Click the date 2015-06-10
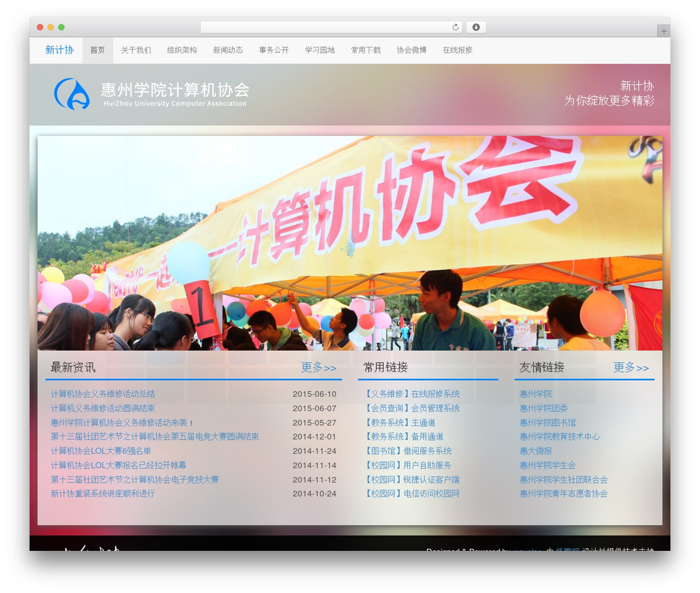This screenshot has width=700, height=593. pos(314,394)
